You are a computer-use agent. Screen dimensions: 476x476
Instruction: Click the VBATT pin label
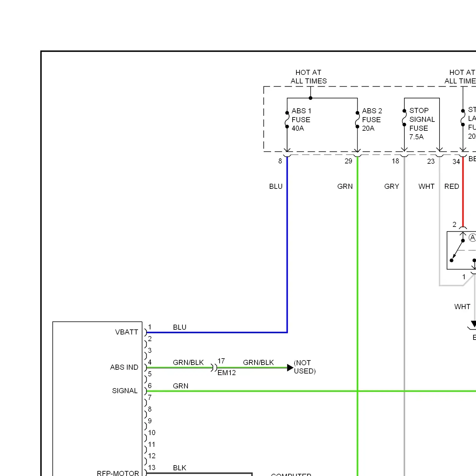click(x=127, y=332)
